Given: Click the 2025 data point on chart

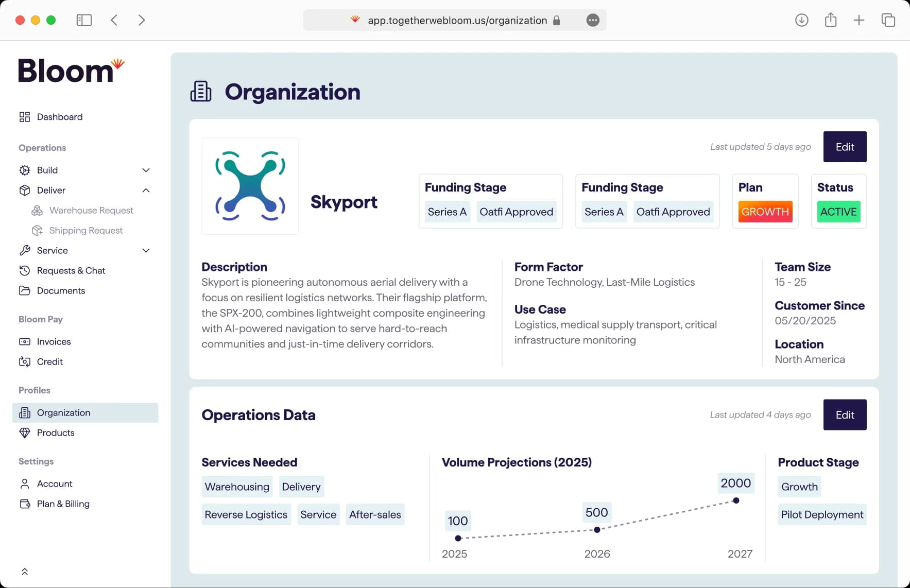Looking at the screenshot, I should pos(458,538).
